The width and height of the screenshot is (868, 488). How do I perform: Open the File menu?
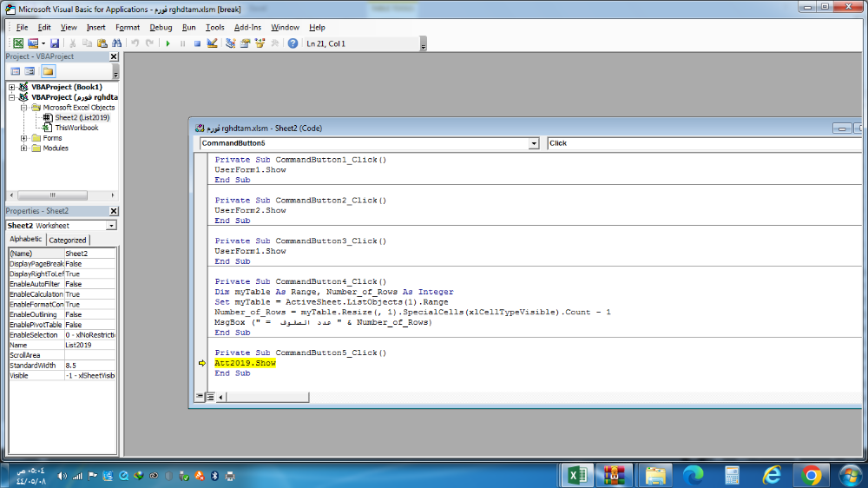[23, 27]
